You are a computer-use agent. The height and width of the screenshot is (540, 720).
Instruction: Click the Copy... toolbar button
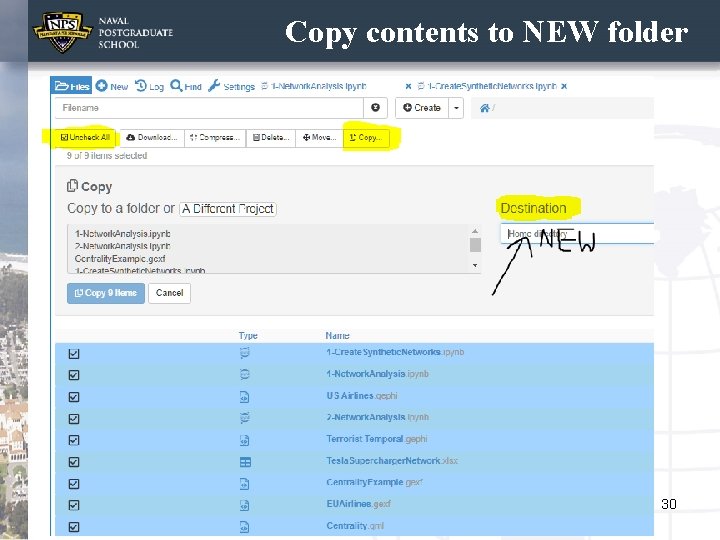pos(366,137)
